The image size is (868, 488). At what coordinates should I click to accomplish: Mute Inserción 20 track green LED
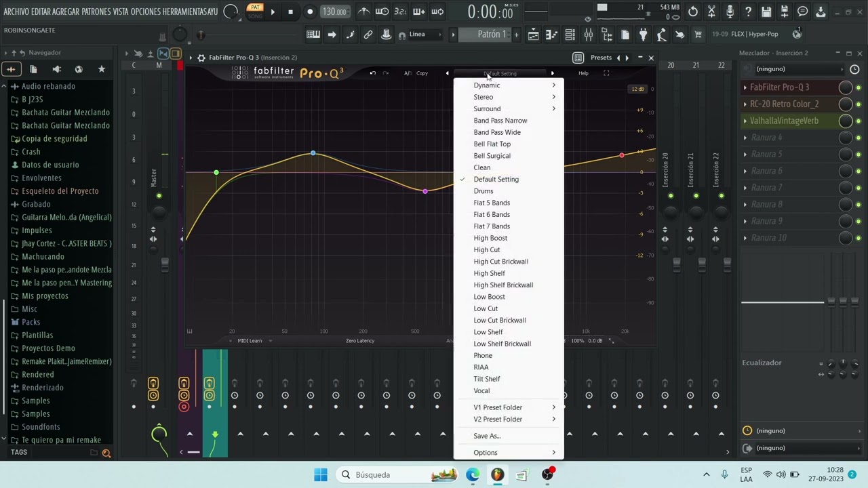click(671, 196)
